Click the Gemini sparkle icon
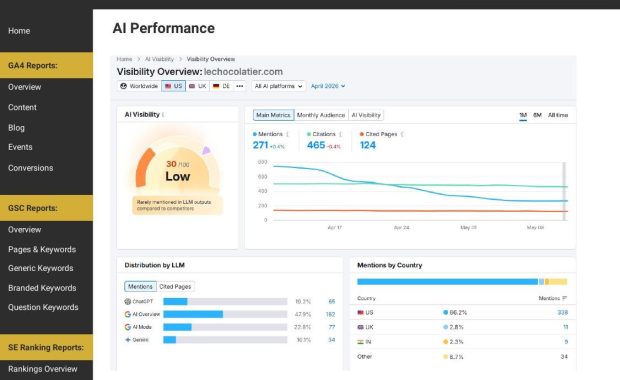Screen dimensions: 620x380 (x=128, y=340)
